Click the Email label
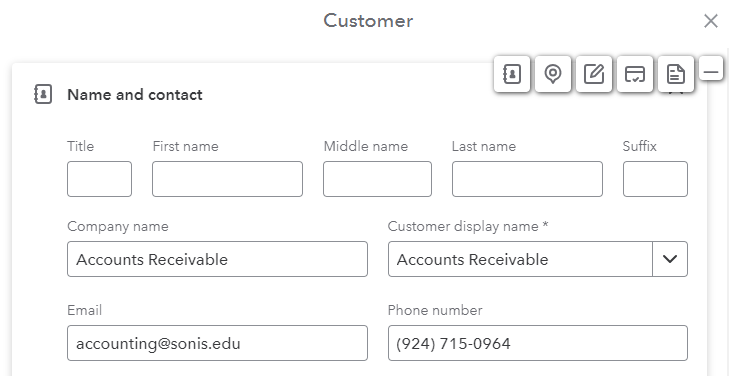This screenshot has width=729, height=376. [85, 310]
